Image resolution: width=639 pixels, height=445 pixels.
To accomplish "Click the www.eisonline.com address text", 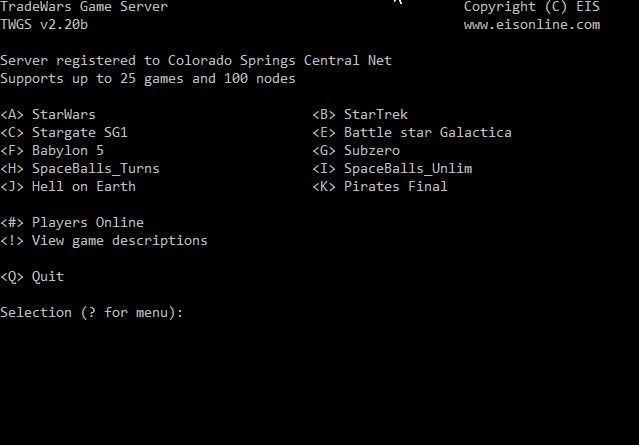I will pos(532,24).
